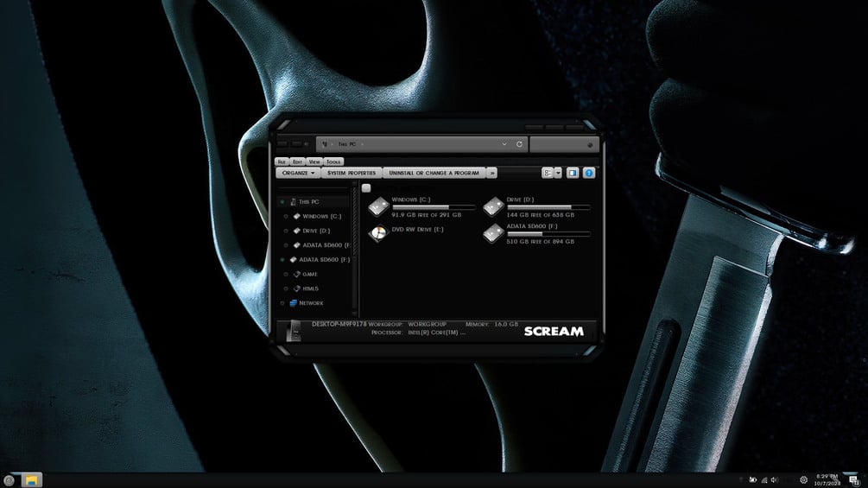Click the address bar location icon

[325, 144]
